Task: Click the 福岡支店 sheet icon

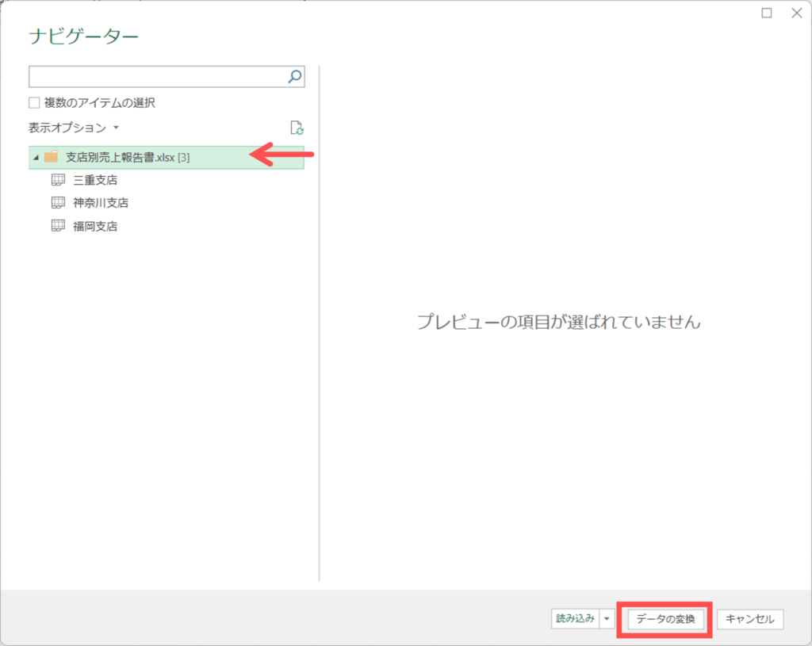Action: pyautogui.click(x=58, y=226)
